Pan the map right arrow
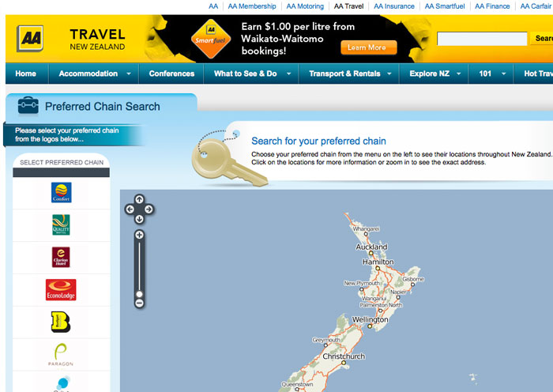553x392 pixels. (149, 209)
